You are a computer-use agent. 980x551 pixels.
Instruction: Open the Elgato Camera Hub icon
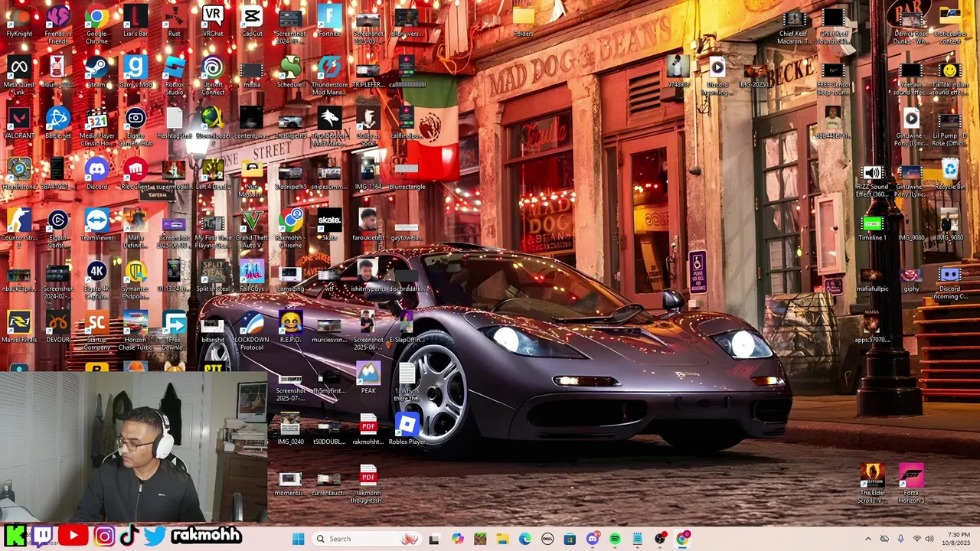136,126
